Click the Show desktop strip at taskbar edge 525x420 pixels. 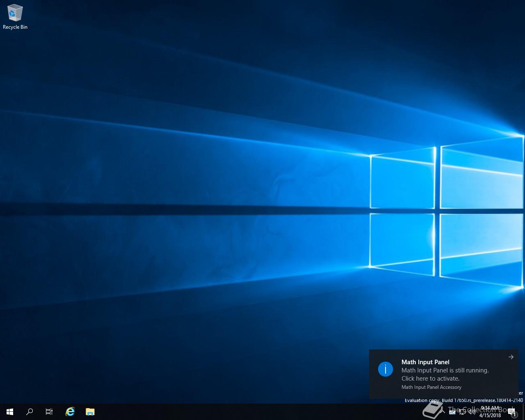[x=524, y=412]
